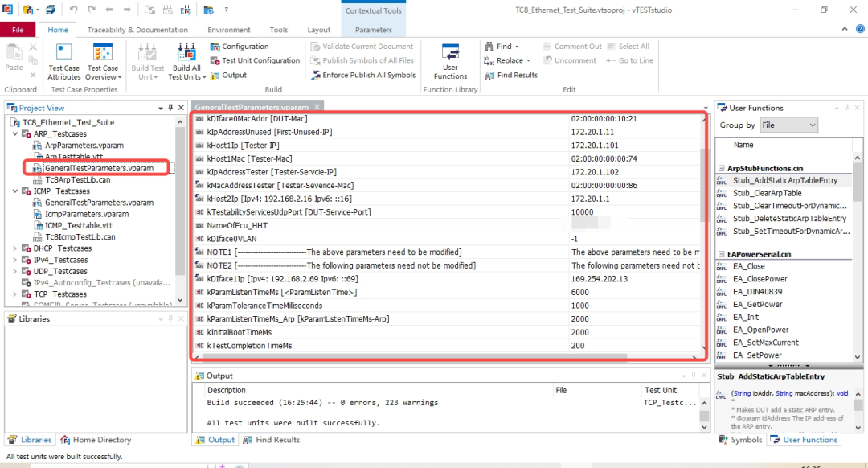Open the Traceability & Documentation tab
This screenshot has height=468, width=868.
click(138, 30)
